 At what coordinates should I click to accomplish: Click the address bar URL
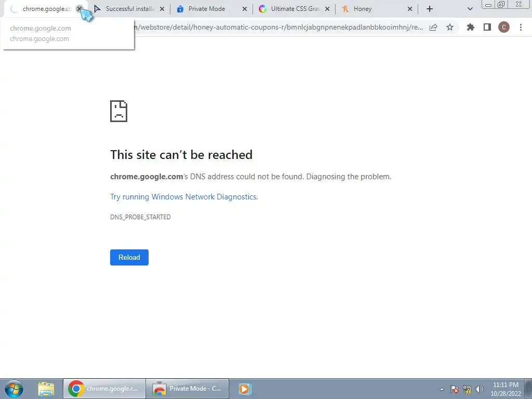point(278,27)
